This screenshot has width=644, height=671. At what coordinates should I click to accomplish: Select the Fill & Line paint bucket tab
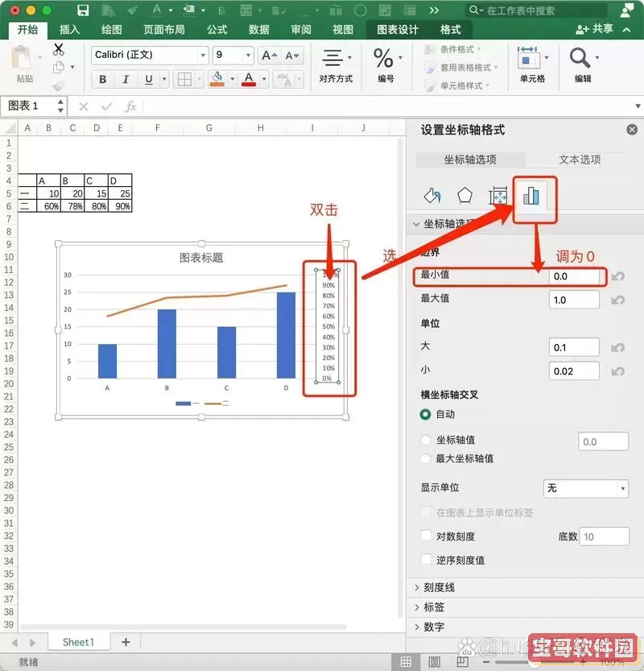432,196
